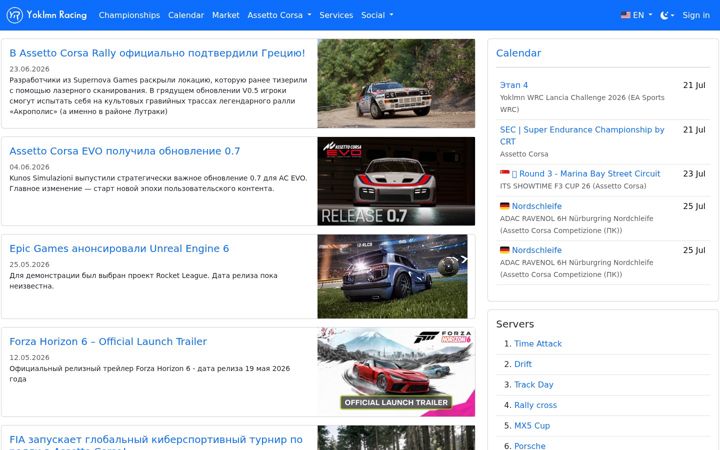Open the Market section
Viewport: 720px width, 450px height.
pyautogui.click(x=225, y=15)
